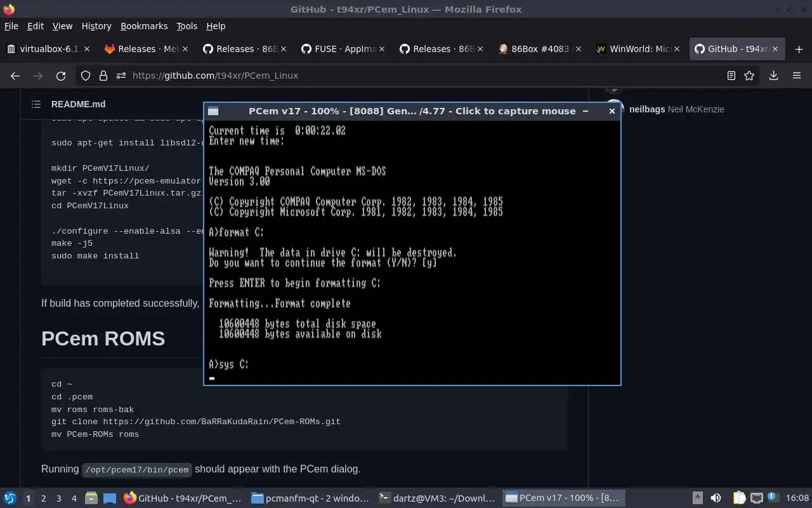Close the WinWorld tab
812x508 pixels.
click(677, 49)
